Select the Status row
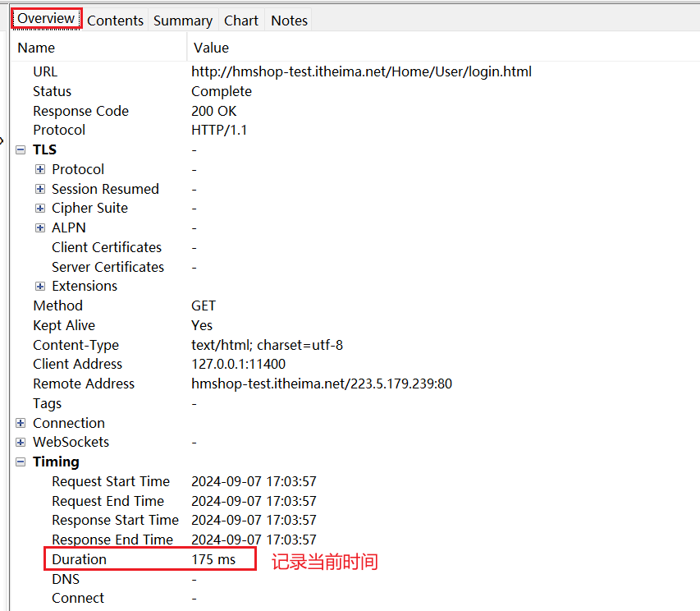Viewport: 700px width, 611px height. pyautogui.click(x=53, y=91)
